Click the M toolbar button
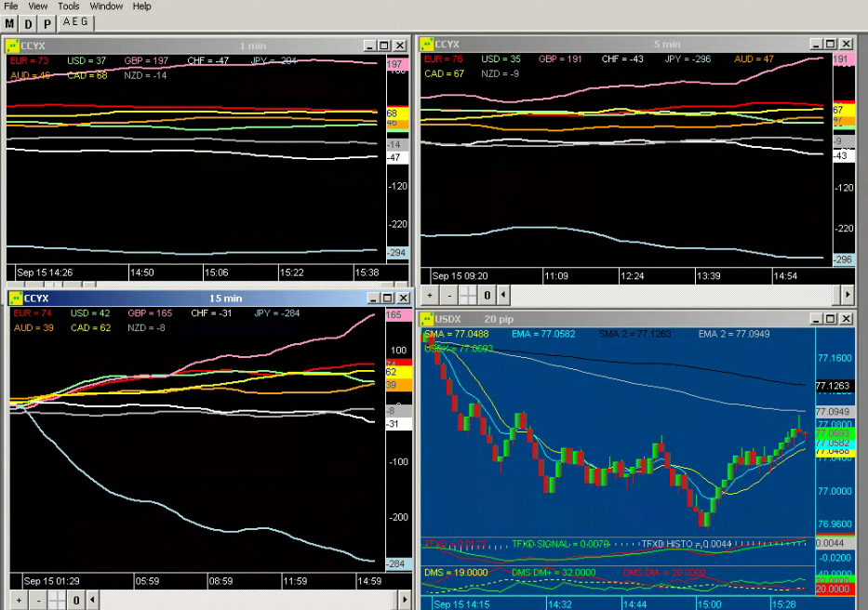This screenshot has height=610, width=868. pos(9,24)
